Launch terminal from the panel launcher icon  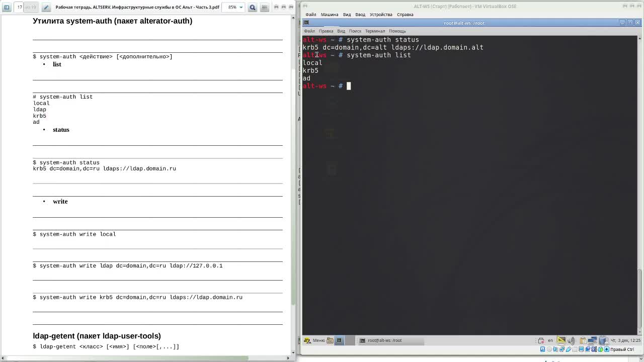339,340
